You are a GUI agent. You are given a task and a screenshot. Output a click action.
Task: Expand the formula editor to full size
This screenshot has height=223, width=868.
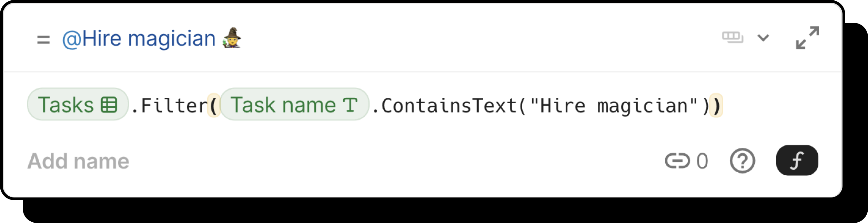(x=807, y=38)
